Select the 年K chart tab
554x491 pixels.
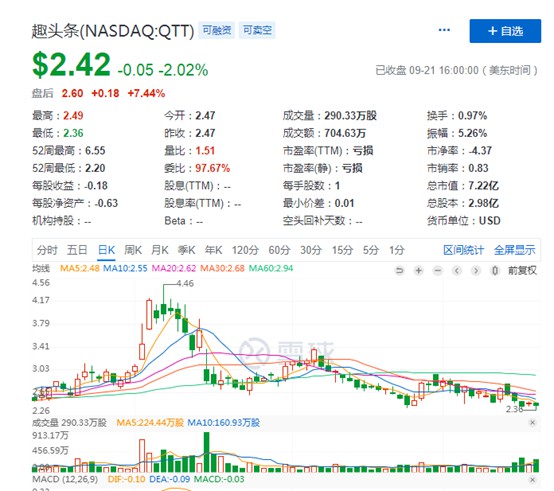click(x=213, y=250)
